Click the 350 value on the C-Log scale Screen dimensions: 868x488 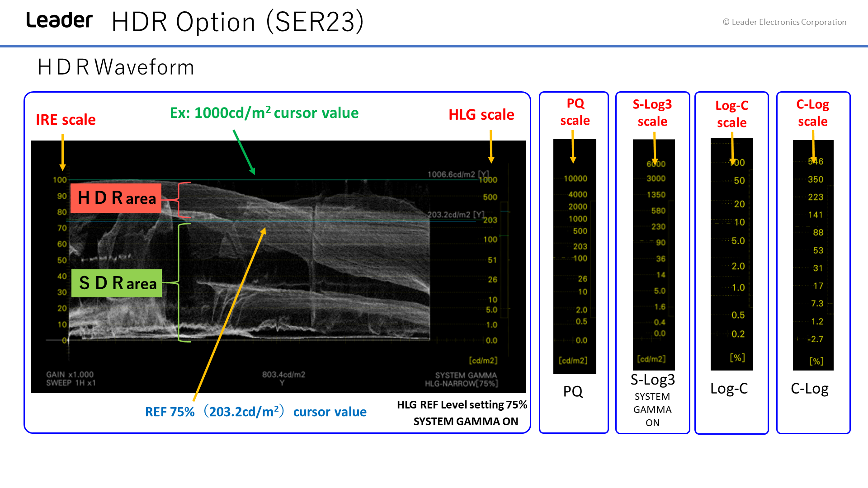tap(816, 179)
